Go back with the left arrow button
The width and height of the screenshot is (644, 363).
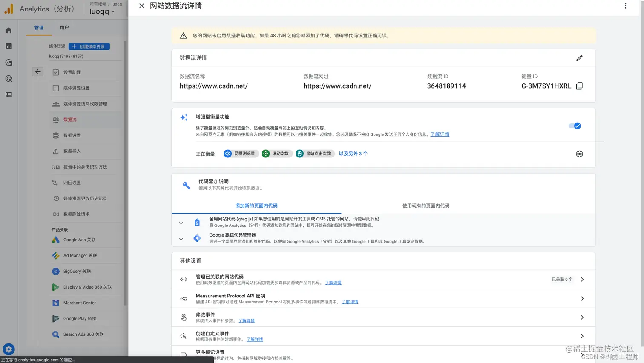coord(38,72)
